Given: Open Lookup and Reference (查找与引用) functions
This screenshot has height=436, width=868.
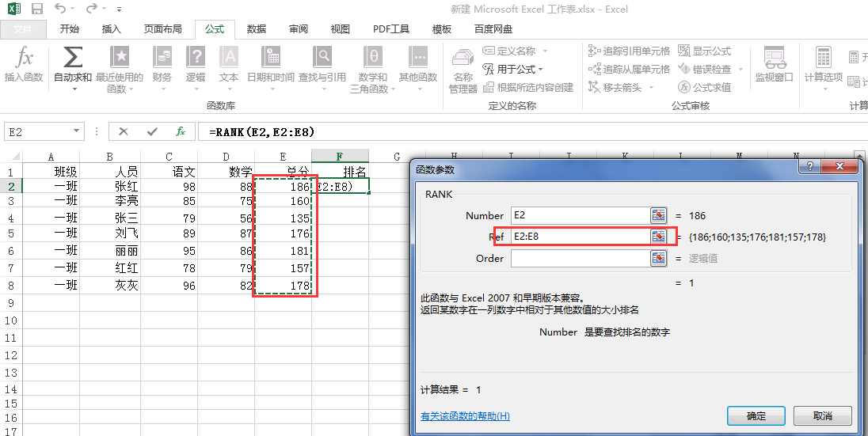Looking at the screenshot, I should 322,65.
